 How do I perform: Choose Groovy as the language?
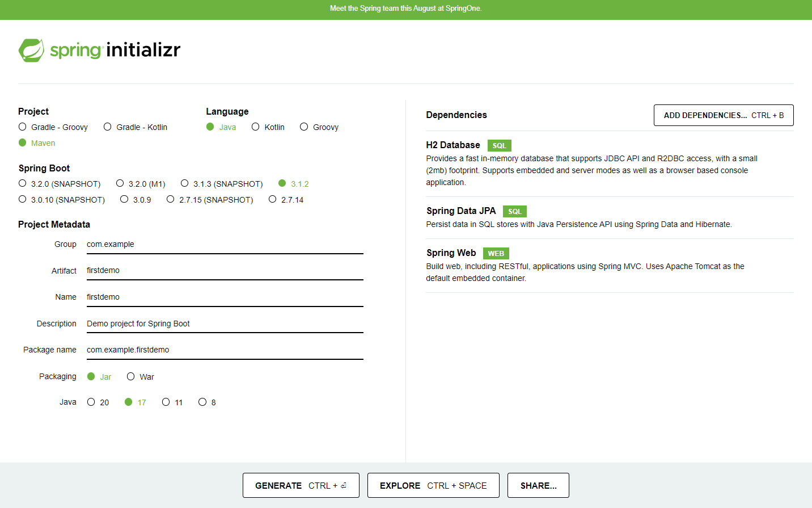coord(319,127)
